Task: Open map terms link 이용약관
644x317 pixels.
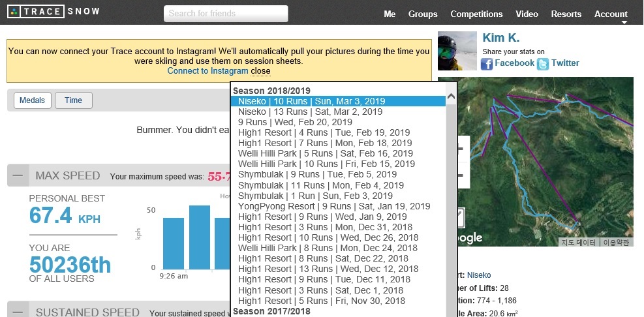Action: 616,242
